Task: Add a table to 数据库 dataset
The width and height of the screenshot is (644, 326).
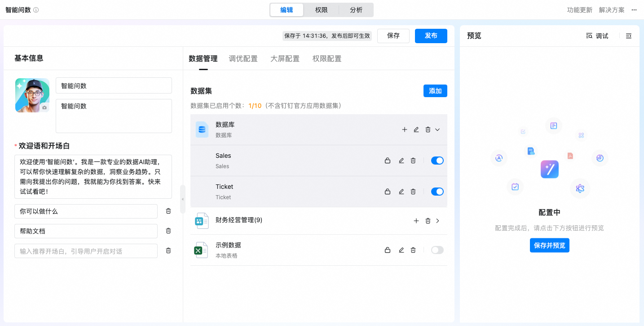Action: coord(405,130)
